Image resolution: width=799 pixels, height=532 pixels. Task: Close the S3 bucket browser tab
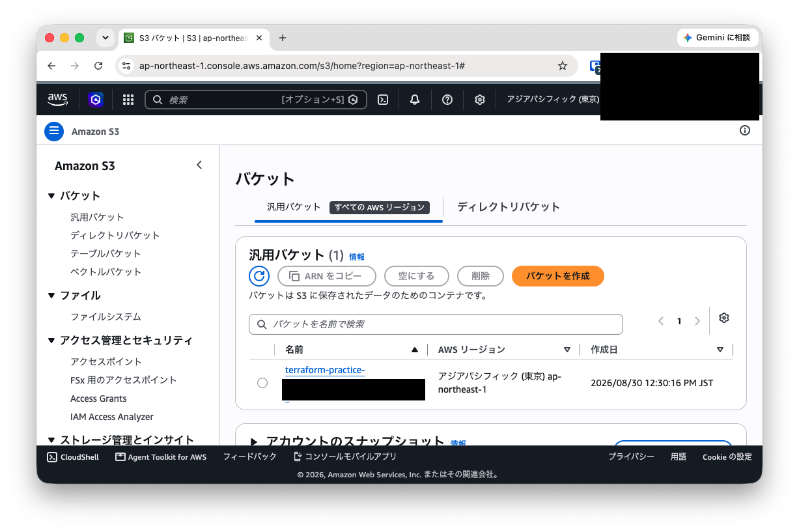(x=259, y=38)
